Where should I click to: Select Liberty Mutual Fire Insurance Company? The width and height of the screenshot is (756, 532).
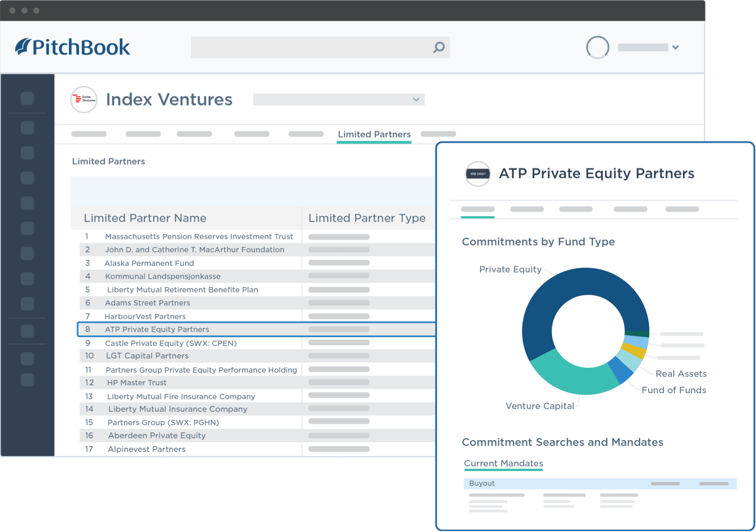(x=181, y=397)
